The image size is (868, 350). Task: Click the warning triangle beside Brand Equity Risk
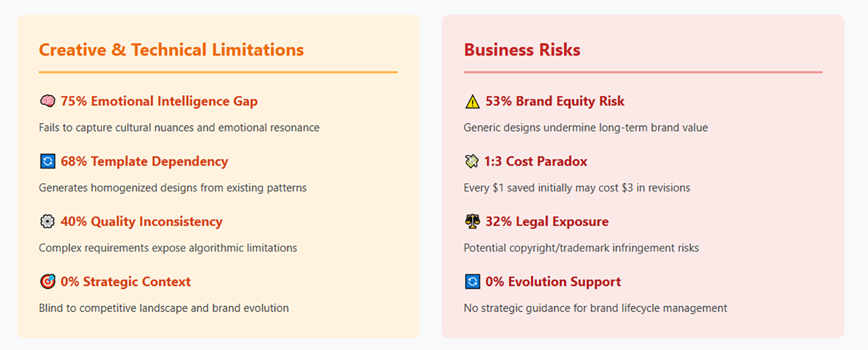coord(473,101)
